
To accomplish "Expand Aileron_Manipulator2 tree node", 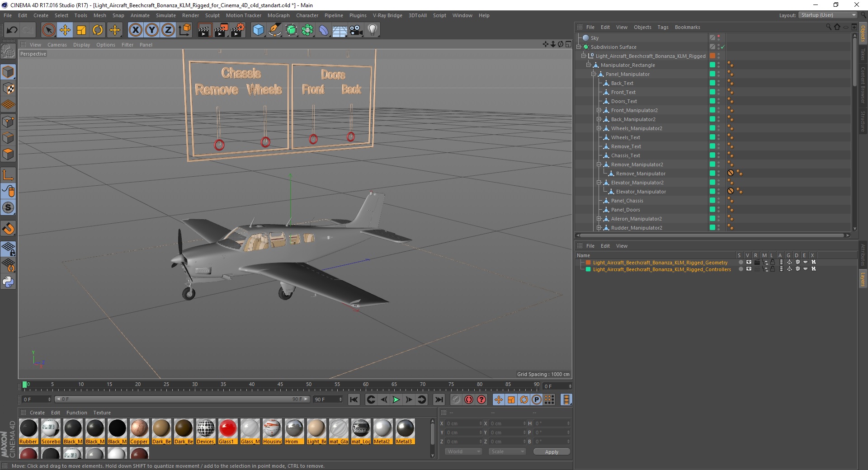I will (x=599, y=218).
